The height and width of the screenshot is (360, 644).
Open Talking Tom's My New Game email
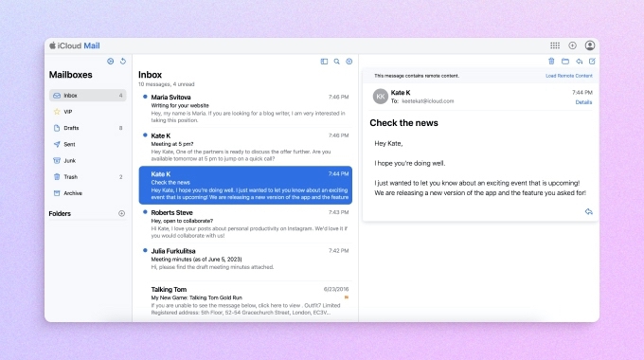[245, 300]
